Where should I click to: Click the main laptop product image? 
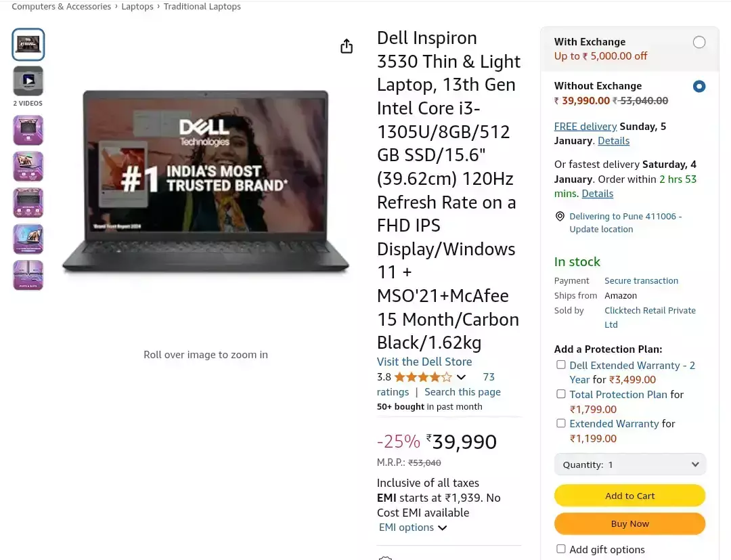click(206, 181)
